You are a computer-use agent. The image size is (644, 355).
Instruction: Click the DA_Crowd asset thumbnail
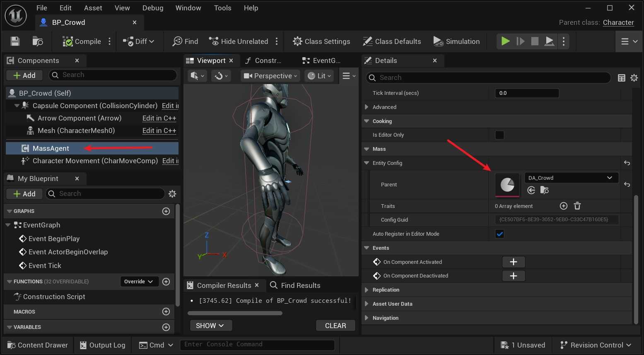pyautogui.click(x=507, y=185)
